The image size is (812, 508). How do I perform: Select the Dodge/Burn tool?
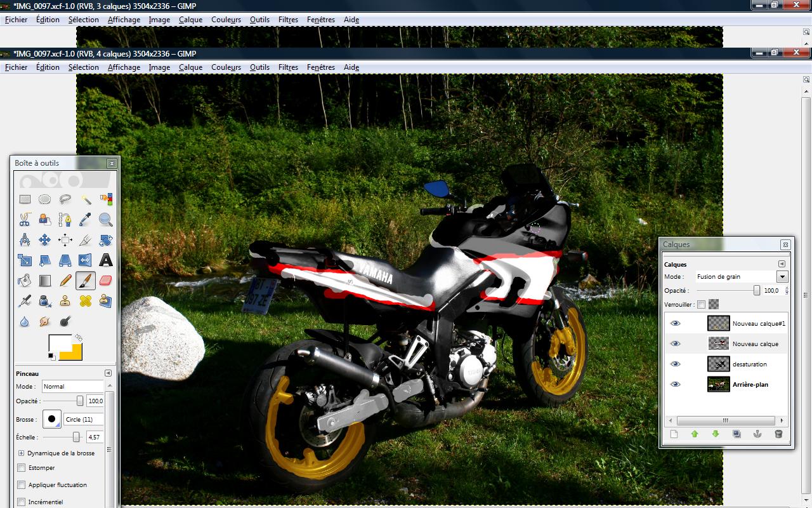click(x=65, y=321)
